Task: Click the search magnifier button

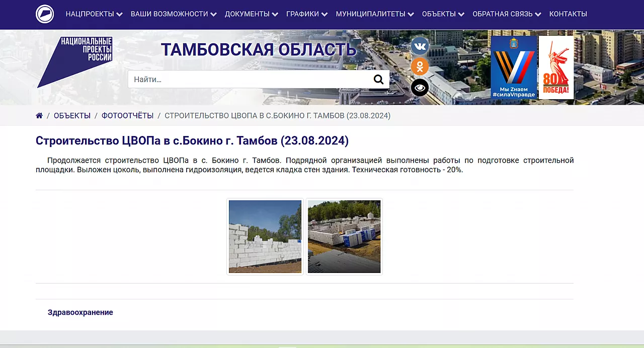Action: click(x=378, y=80)
